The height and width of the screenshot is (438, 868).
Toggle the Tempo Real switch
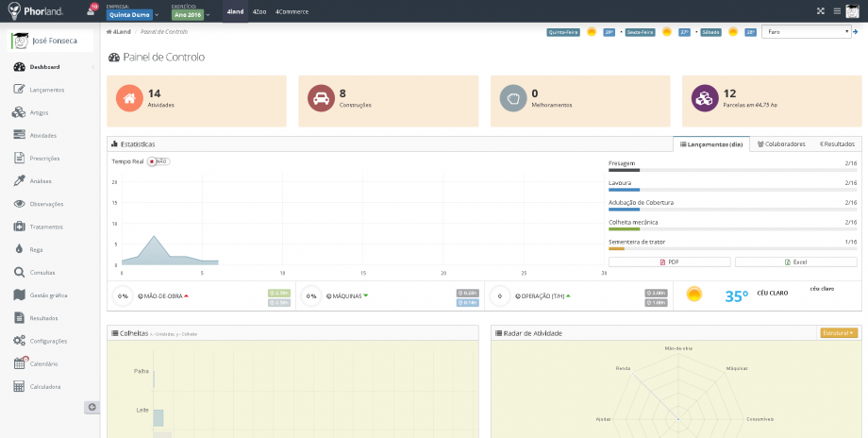click(159, 161)
